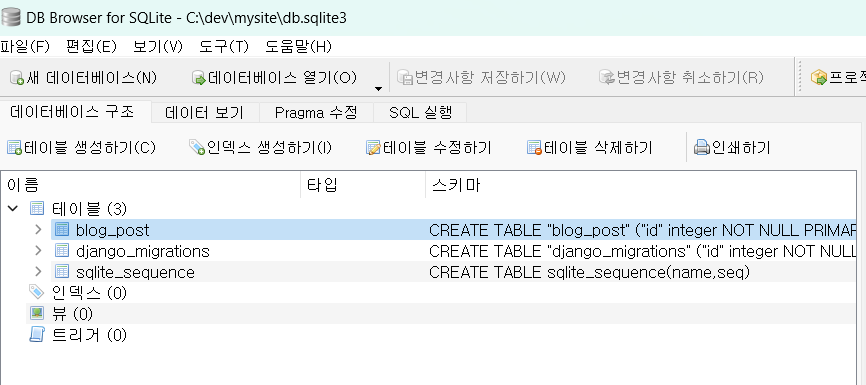Viewport: 866px width, 385px height.
Task: Click the Open Database toolbar icon
Action: (x=199, y=78)
